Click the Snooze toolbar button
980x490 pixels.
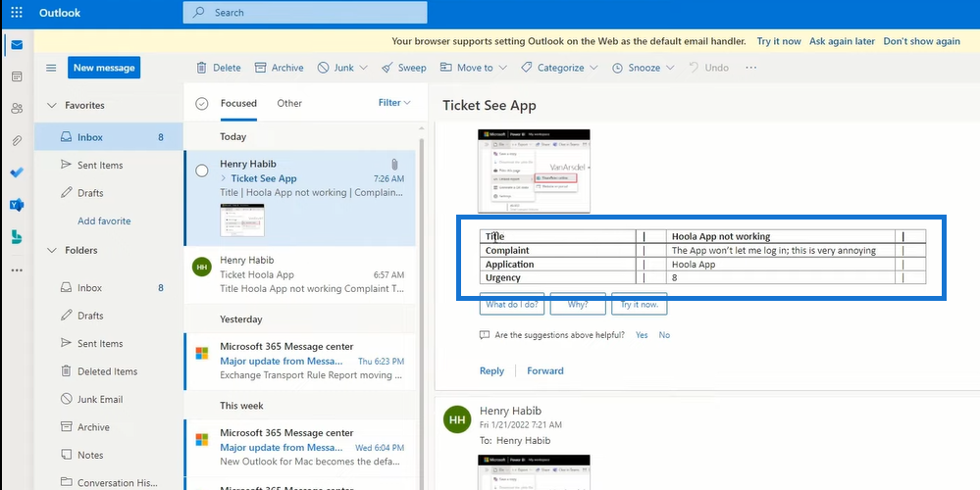[637, 68]
